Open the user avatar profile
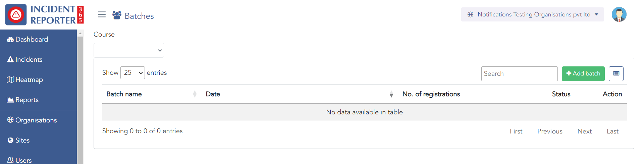This screenshot has width=644, height=164. click(619, 14)
